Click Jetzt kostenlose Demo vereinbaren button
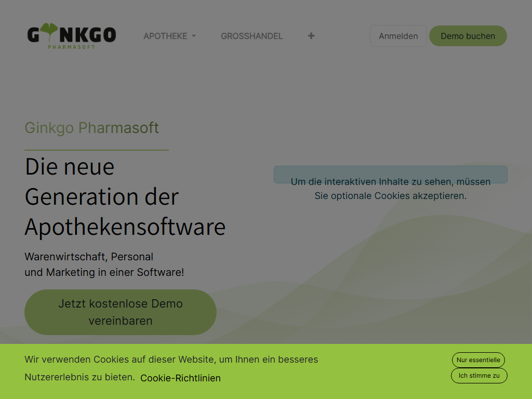This screenshot has width=532, height=399. 121,312
